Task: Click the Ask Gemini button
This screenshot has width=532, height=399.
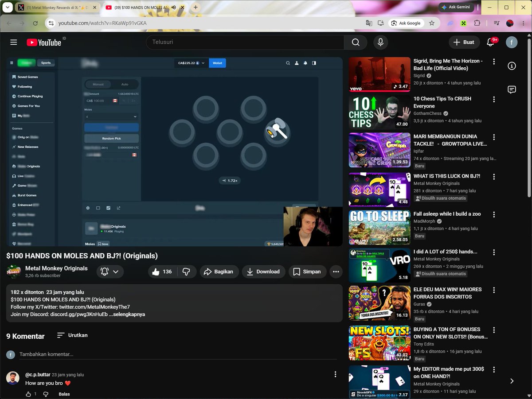Action: [456, 8]
